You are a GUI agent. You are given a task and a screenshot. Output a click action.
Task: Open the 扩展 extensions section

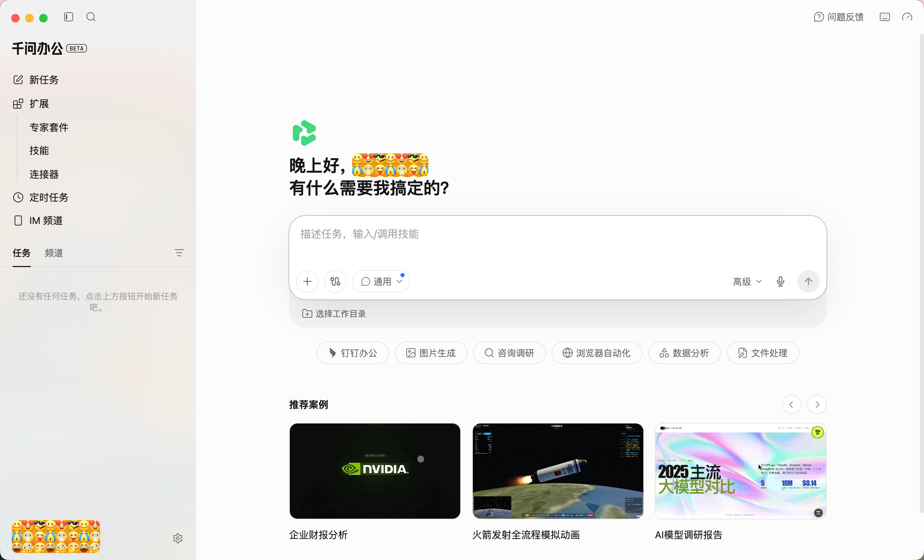point(31,104)
